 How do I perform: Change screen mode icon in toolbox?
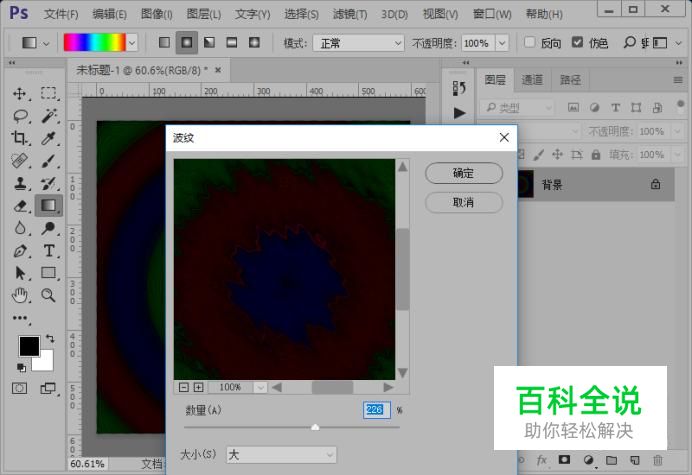tap(48, 388)
